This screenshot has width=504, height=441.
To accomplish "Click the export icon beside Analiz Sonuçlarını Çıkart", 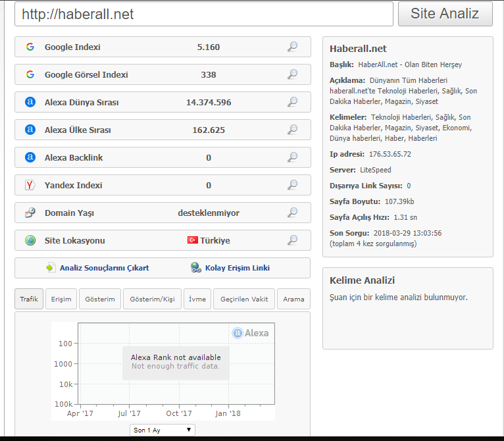I will 51,267.
